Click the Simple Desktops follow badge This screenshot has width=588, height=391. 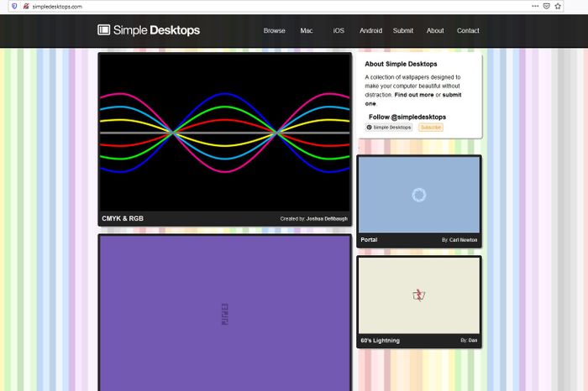pos(389,128)
